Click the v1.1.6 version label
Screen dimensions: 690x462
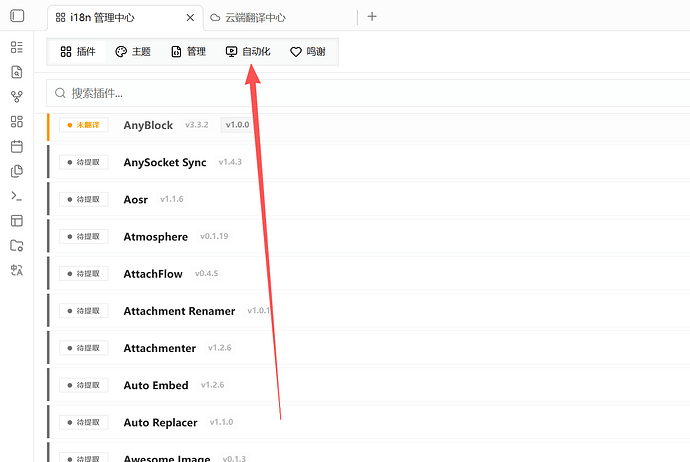[172, 199]
